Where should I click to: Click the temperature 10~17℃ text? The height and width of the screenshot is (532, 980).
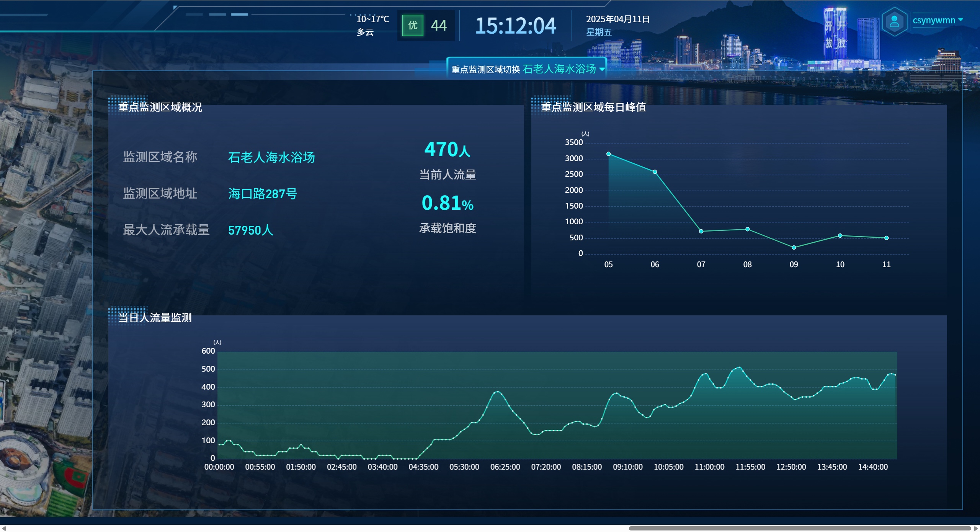(372, 19)
